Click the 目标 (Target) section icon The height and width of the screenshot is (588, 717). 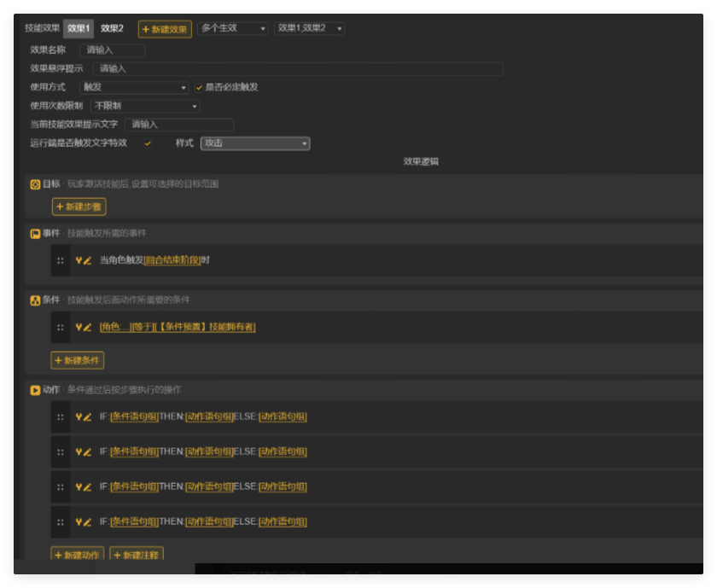tap(35, 183)
